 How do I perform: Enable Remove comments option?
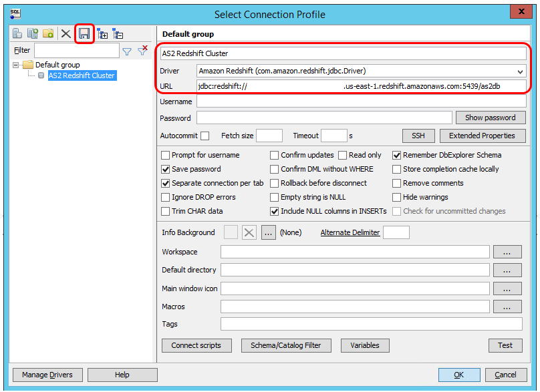(397, 184)
